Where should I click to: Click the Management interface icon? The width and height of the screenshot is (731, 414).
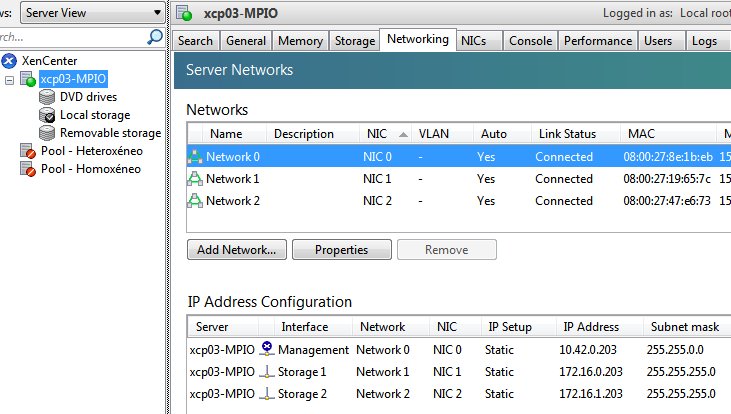tap(267, 348)
